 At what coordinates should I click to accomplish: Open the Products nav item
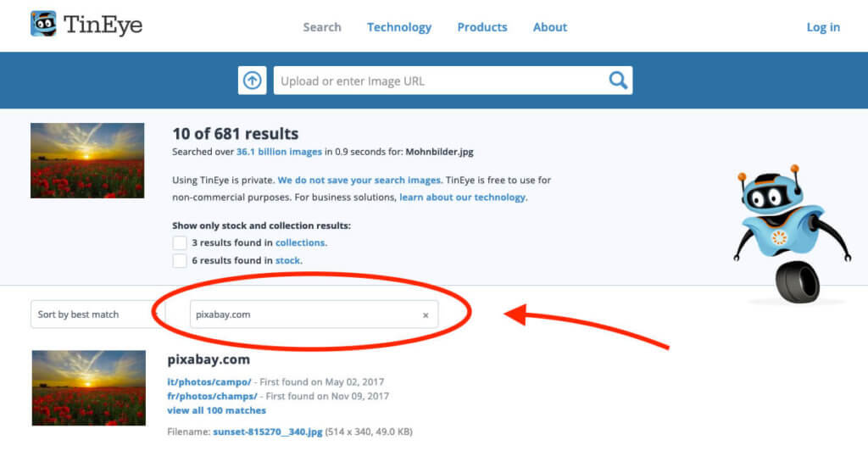point(482,27)
